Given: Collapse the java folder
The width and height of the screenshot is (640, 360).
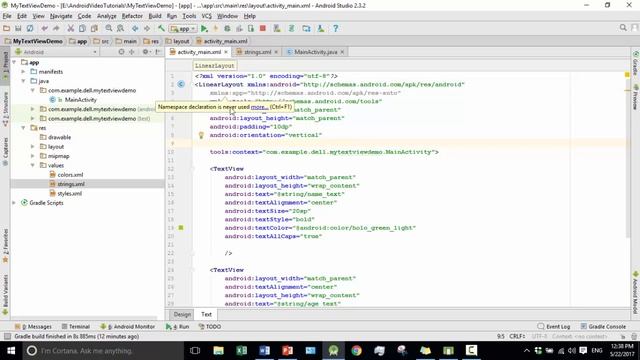Looking at the screenshot, I should coord(23,81).
